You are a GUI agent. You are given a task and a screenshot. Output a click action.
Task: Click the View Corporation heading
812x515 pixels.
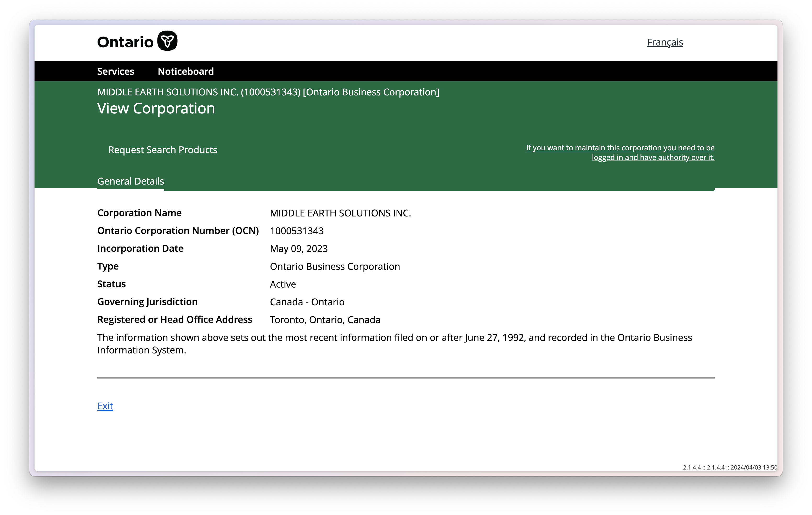156,108
